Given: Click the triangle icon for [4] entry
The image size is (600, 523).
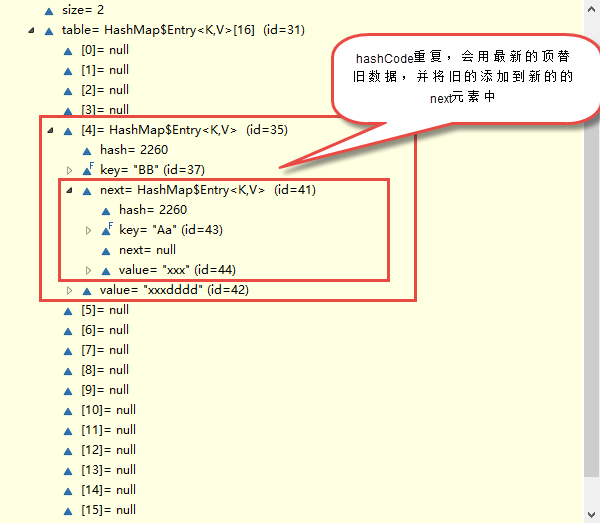Looking at the screenshot, I should tap(68, 131).
